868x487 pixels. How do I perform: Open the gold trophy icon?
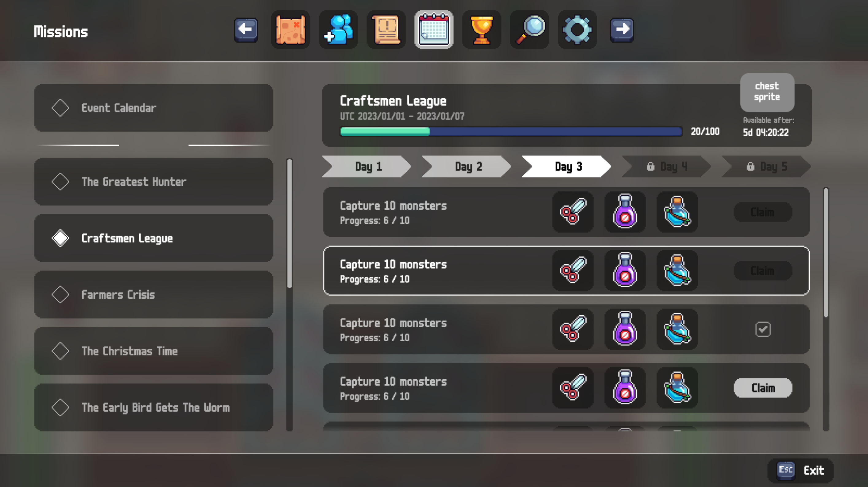pyautogui.click(x=482, y=30)
